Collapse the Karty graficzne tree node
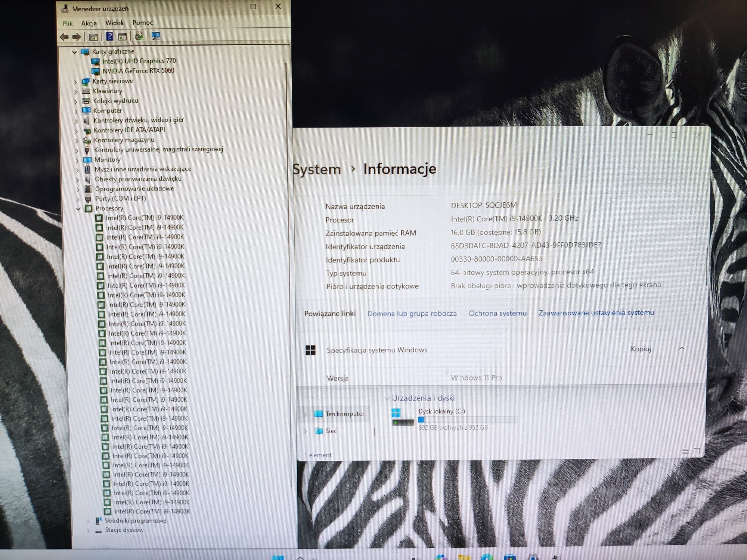This screenshot has width=747, height=560. (x=75, y=52)
